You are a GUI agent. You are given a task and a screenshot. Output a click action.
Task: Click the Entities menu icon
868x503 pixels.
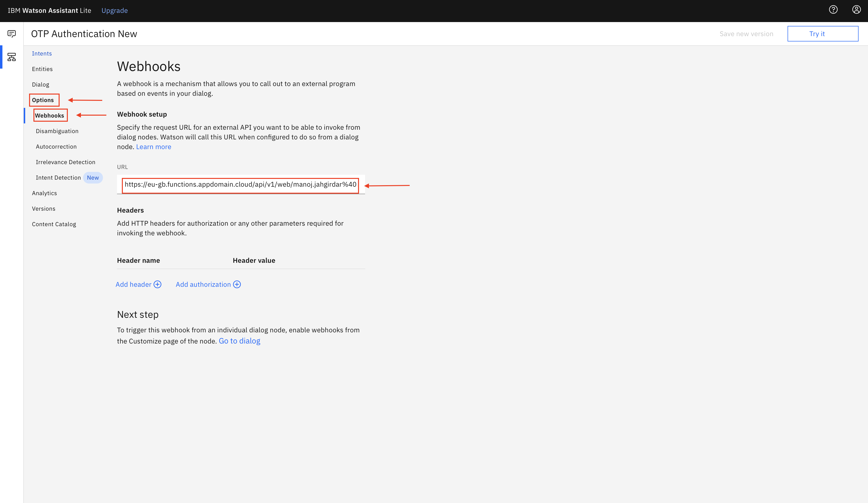coord(42,69)
